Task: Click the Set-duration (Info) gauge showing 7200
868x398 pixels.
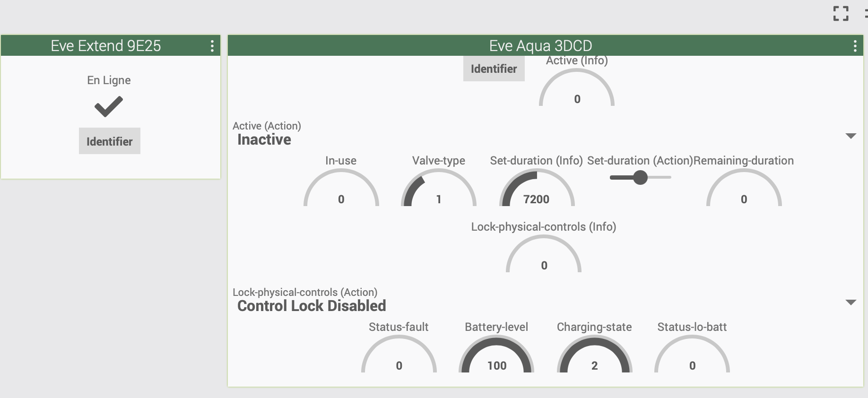Action: (537, 188)
